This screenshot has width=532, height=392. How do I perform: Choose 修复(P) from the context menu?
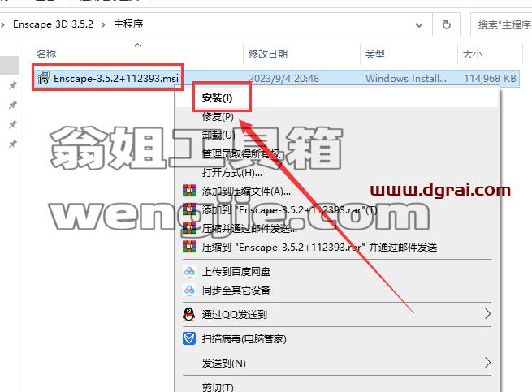218,117
